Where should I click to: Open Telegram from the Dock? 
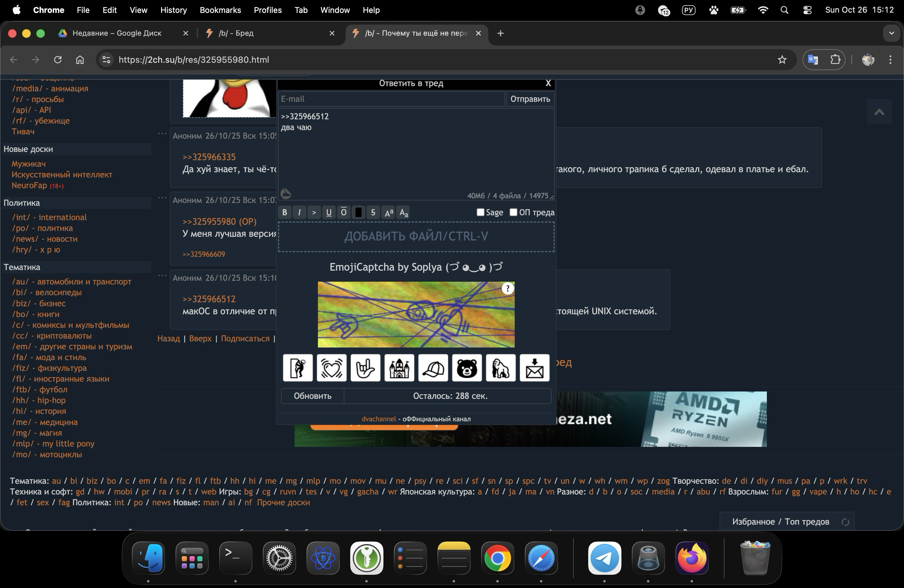(604, 558)
